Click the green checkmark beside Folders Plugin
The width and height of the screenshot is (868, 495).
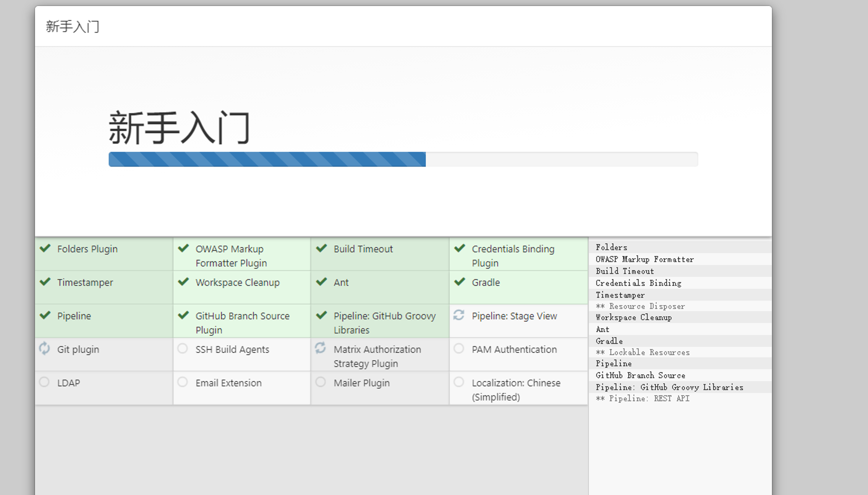coord(45,248)
